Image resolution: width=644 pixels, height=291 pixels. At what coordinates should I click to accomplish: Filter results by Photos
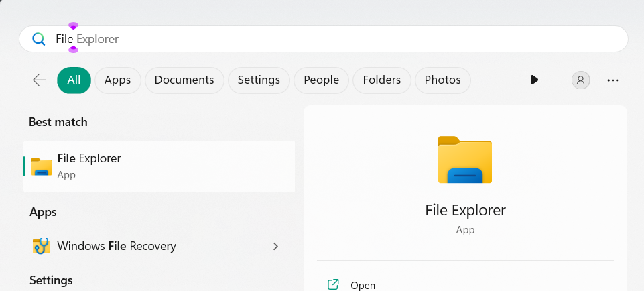pyautogui.click(x=442, y=80)
